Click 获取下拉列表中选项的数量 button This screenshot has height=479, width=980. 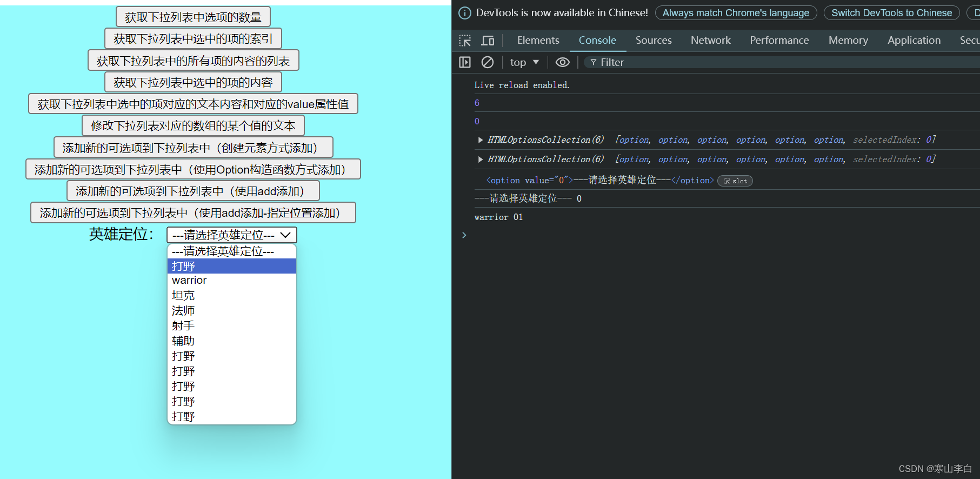pyautogui.click(x=193, y=17)
